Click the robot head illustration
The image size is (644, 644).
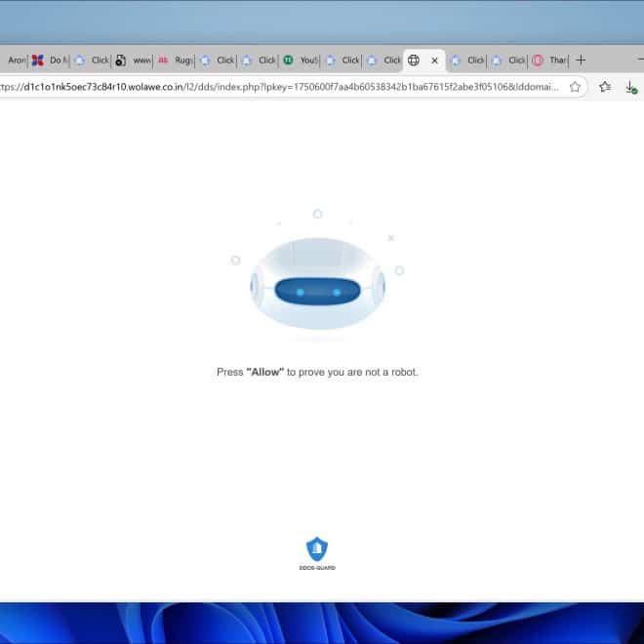click(x=317, y=283)
